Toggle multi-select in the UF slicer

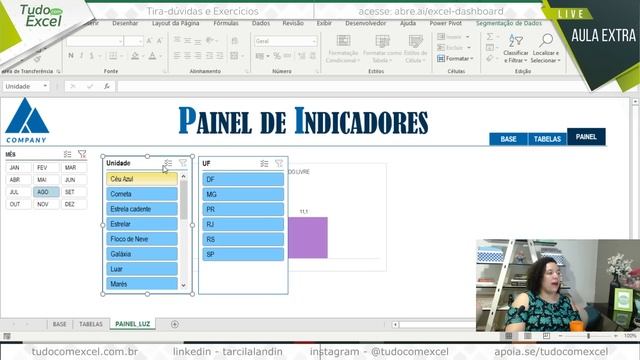(x=264, y=164)
